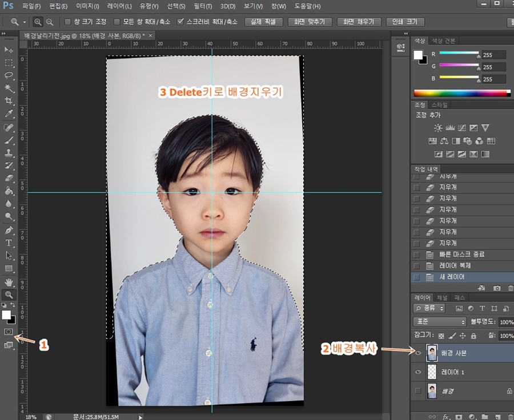The image size is (514, 420).
Task: Click the 화면 맞추기 button
Action: click(x=310, y=22)
